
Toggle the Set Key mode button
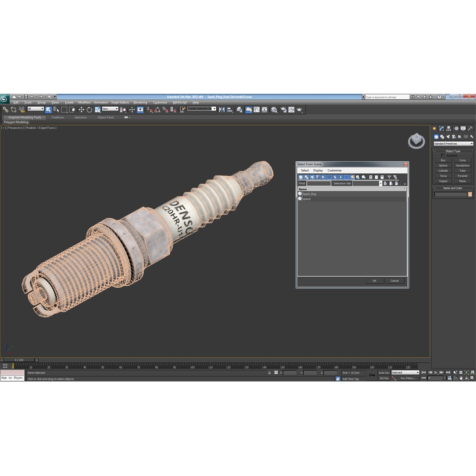(x=384, y=378)
